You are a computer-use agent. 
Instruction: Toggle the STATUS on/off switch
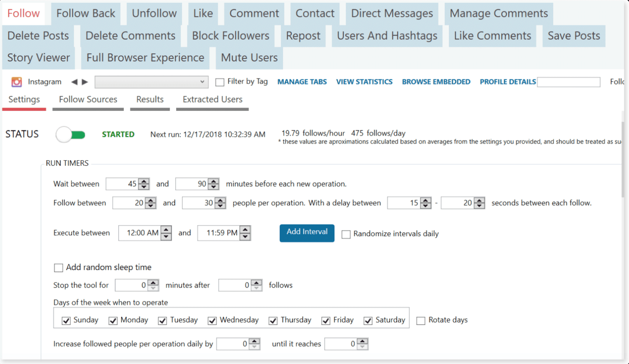pos(71,134)
